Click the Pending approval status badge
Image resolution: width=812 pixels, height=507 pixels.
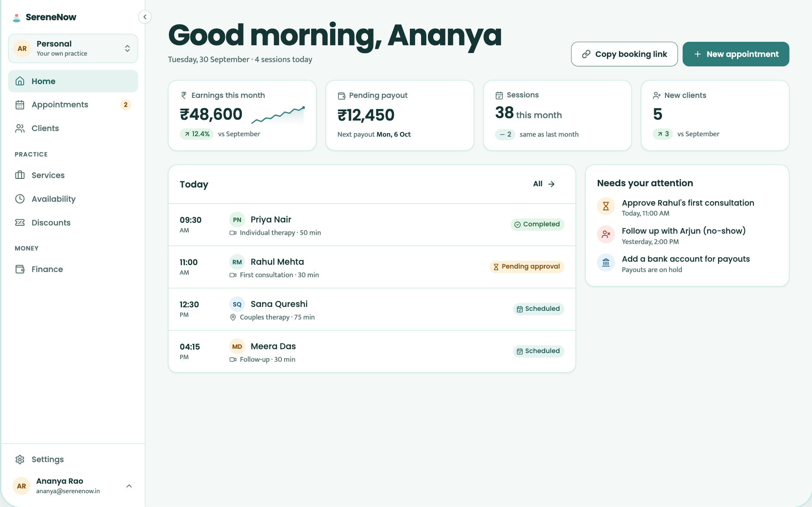pos(526,266)
